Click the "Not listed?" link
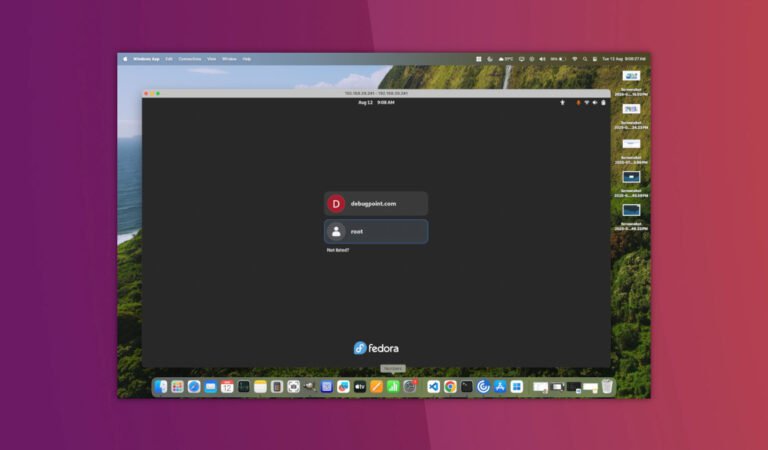Screen dimensions: 768x450 click(x=338, y=250)
